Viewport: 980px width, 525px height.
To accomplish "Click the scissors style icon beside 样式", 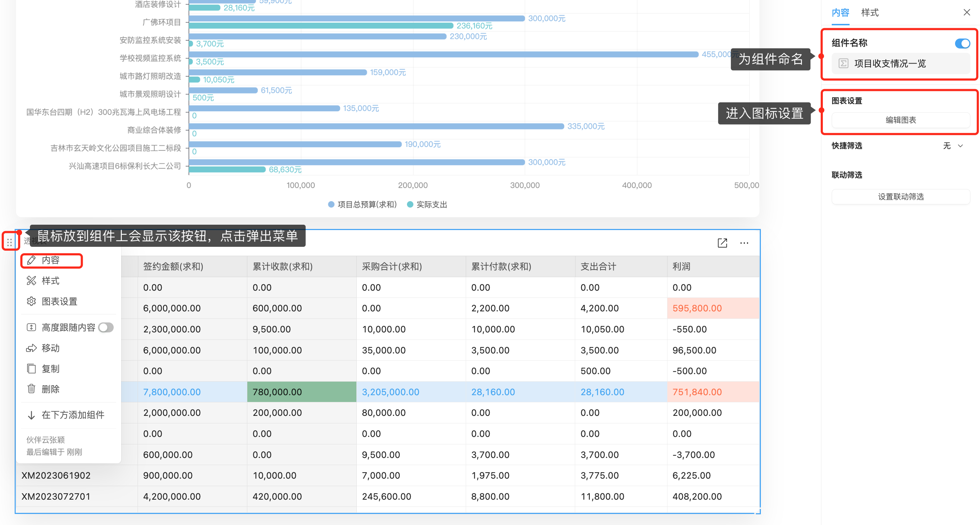I will point(32,281).
